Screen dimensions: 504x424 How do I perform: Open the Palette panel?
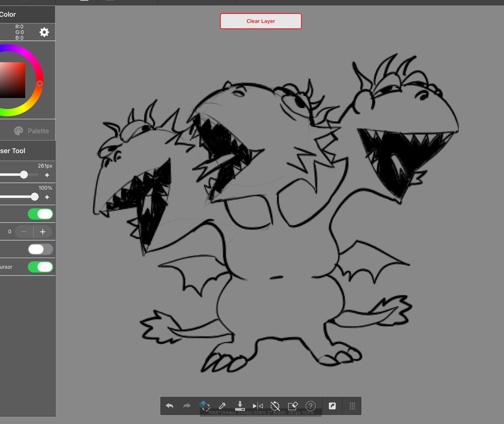pos(31,131)
